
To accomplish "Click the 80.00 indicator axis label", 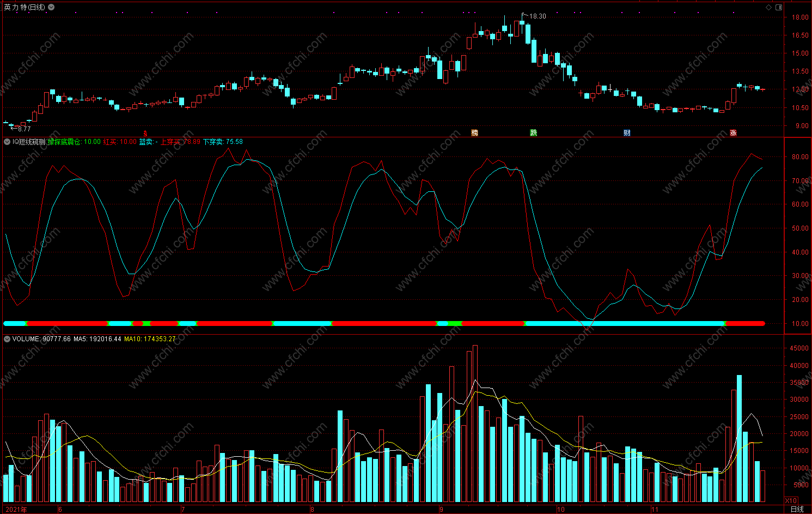I will pyautogui.click(x=800, y=157).
